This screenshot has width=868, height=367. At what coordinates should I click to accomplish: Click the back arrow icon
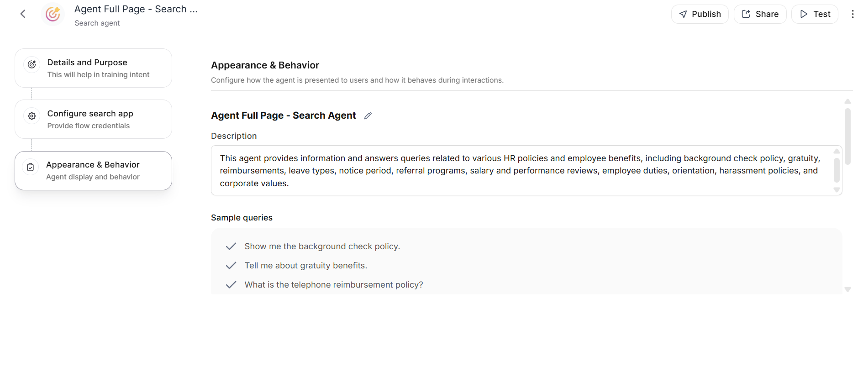point(23,14)
